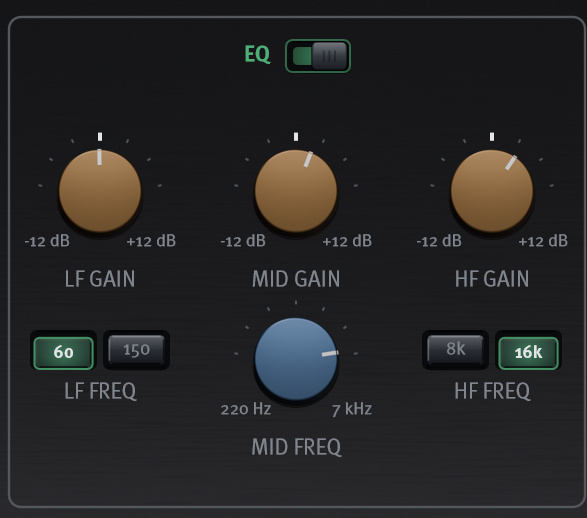Click the +12 dB label under HF GAIN
Screen dimensions: 587x518
click(543, 241)
